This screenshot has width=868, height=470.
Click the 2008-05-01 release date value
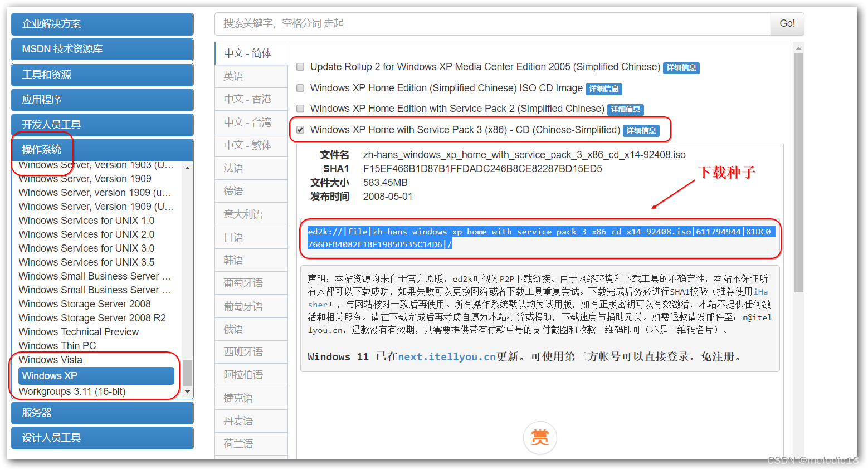[388, 197]
